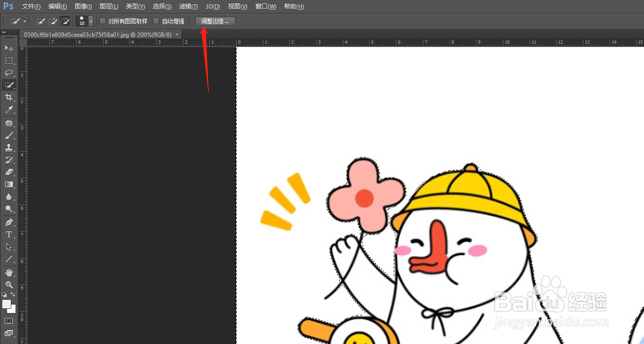Open the 图像(I) menu

tap(83, 7)
